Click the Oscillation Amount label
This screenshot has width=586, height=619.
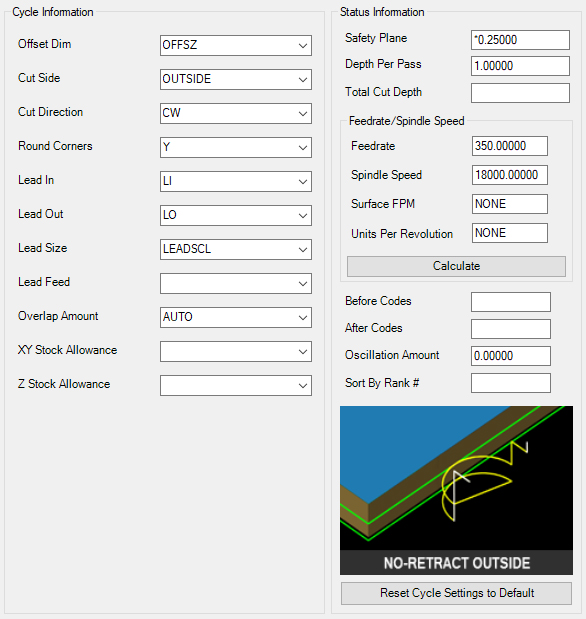pyautogui.click(x=392, y=355)
